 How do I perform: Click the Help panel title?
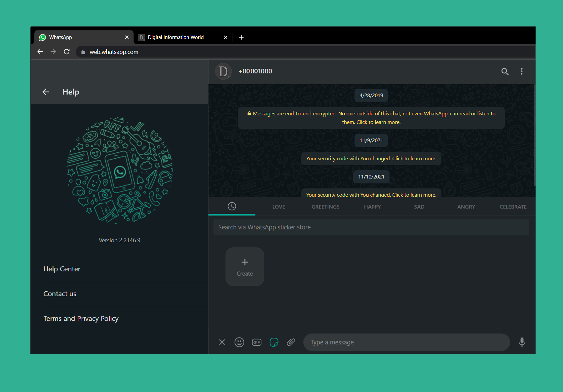pyautogui.click(x=71, y=92)
